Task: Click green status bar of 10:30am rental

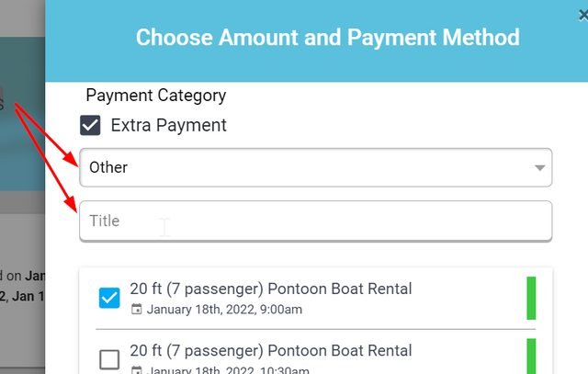Action: [x=531, y=356]
